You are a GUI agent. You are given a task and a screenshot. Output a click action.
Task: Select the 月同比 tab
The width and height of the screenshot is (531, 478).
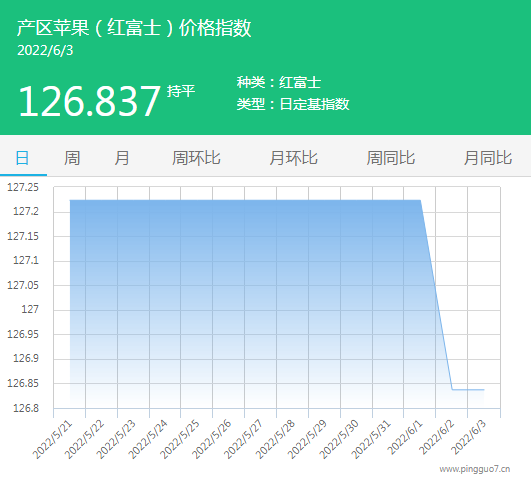click(x=488, y=158)
